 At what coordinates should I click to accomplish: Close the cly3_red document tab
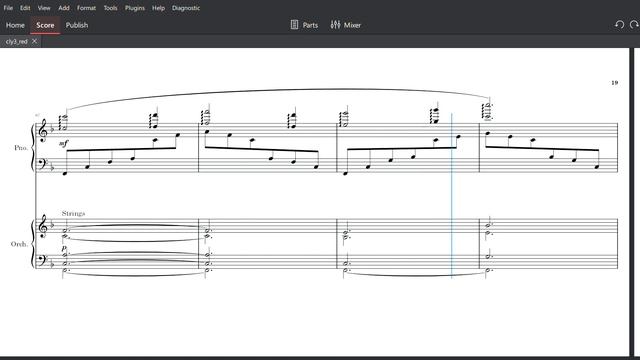click(34, 41)
